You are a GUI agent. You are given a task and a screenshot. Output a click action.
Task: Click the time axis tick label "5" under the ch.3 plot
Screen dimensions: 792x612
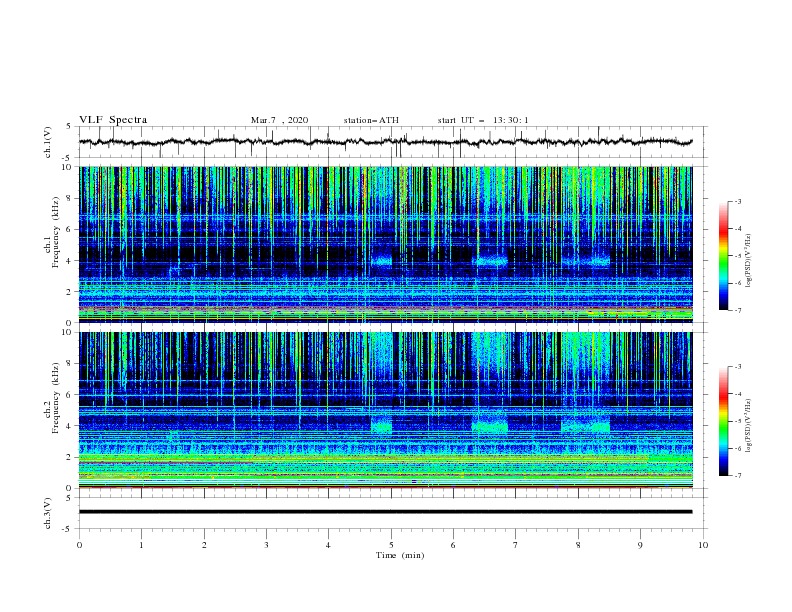[391, 545]
